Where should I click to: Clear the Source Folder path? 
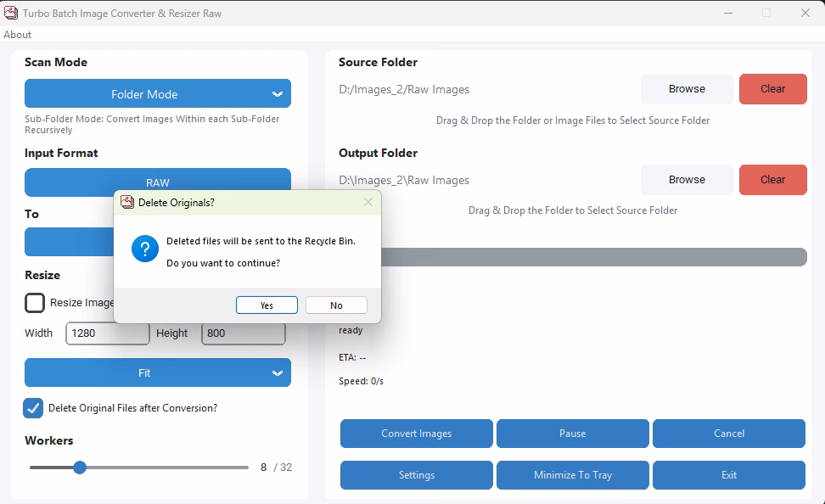pyautogui.click(x=772, y=89)
